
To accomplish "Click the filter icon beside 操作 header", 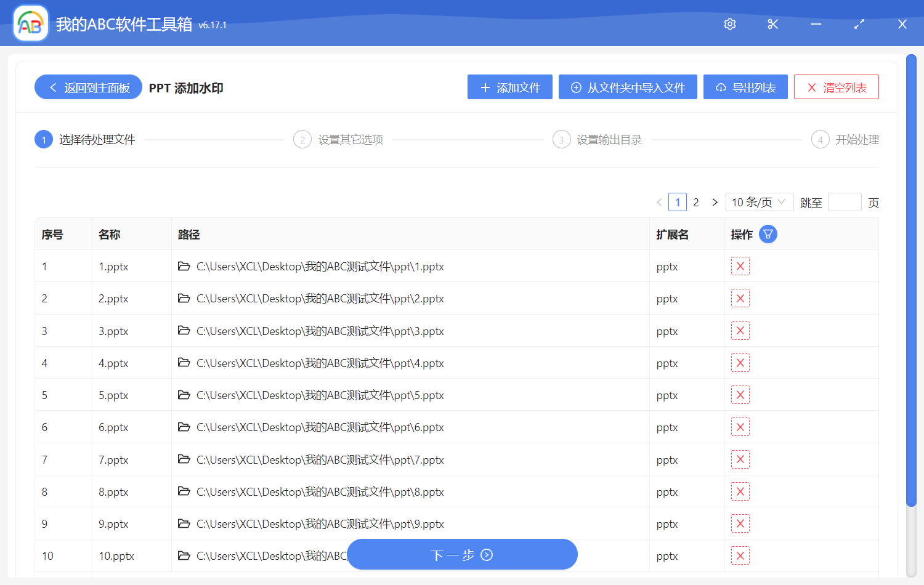I will click(768, 235).
